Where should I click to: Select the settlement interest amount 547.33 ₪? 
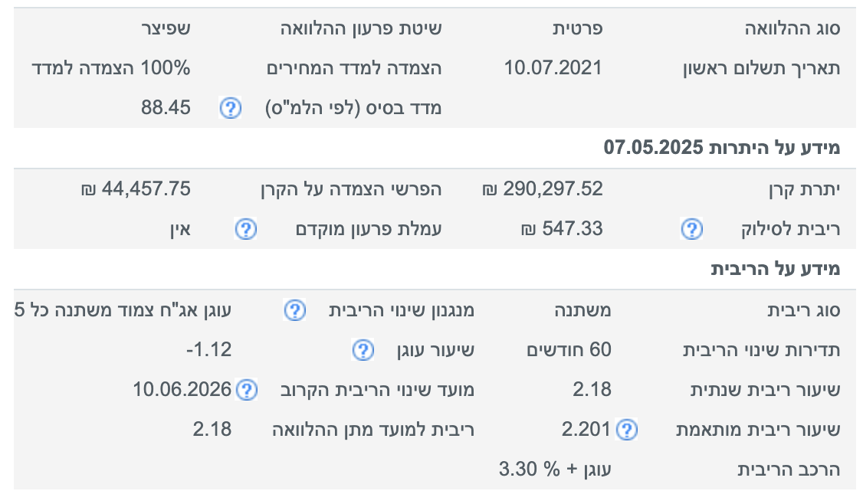pyautogui.click(x=562, y=228)
